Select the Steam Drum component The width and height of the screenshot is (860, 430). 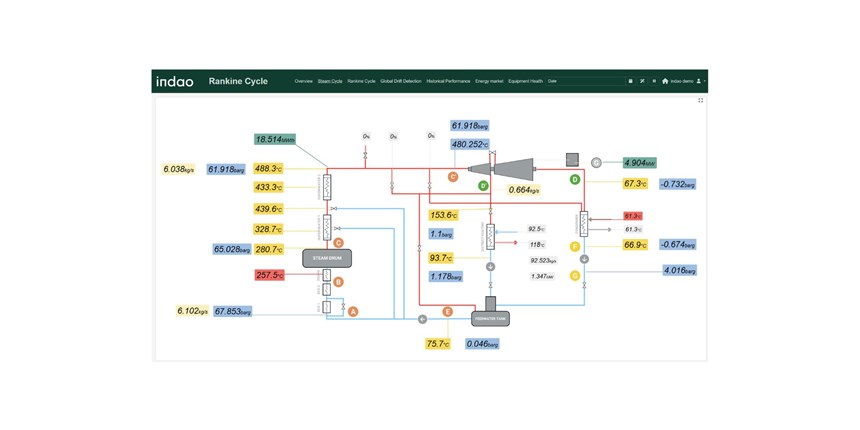tap(327, 258)
